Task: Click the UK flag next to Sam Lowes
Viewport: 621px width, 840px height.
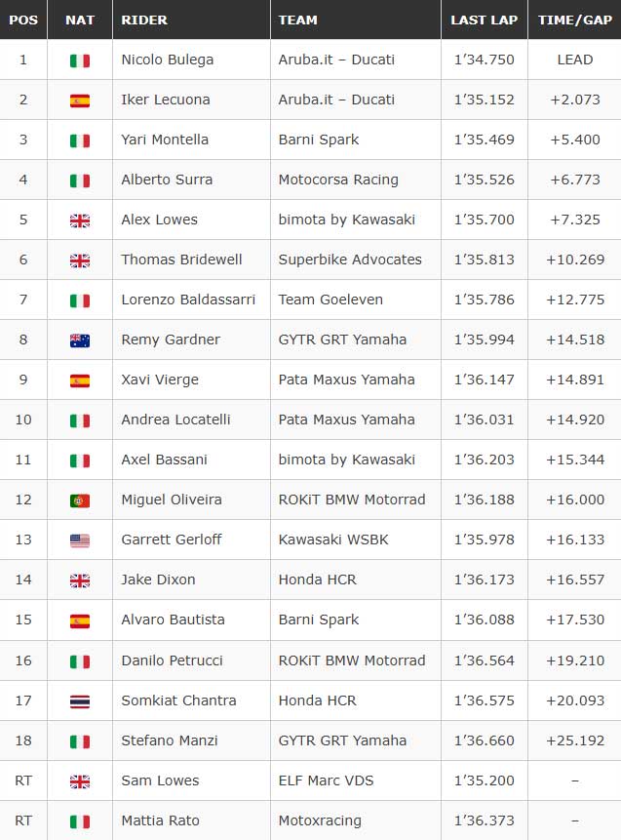Action: point(80,781)
